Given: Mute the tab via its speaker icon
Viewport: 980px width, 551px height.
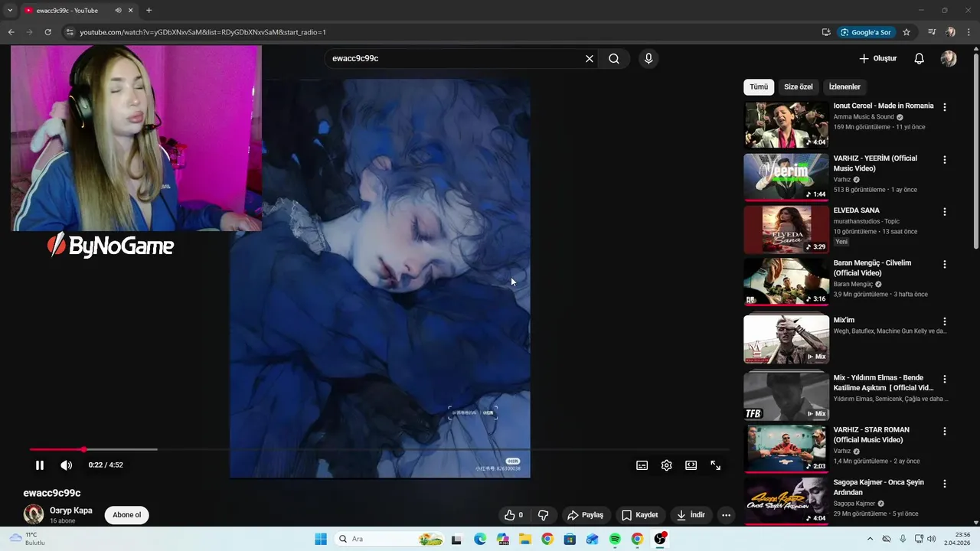Looking at the screenshot, I should (118, 11).
